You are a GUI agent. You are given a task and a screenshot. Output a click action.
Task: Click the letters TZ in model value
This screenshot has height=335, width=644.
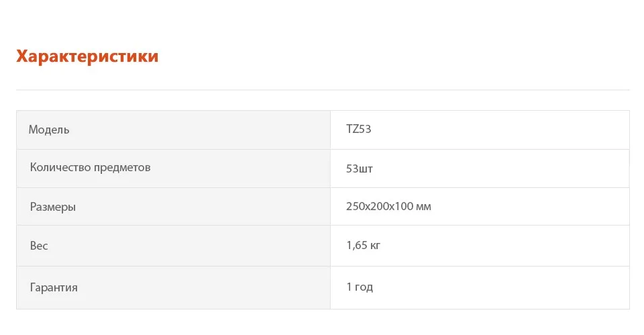[352, 129]
